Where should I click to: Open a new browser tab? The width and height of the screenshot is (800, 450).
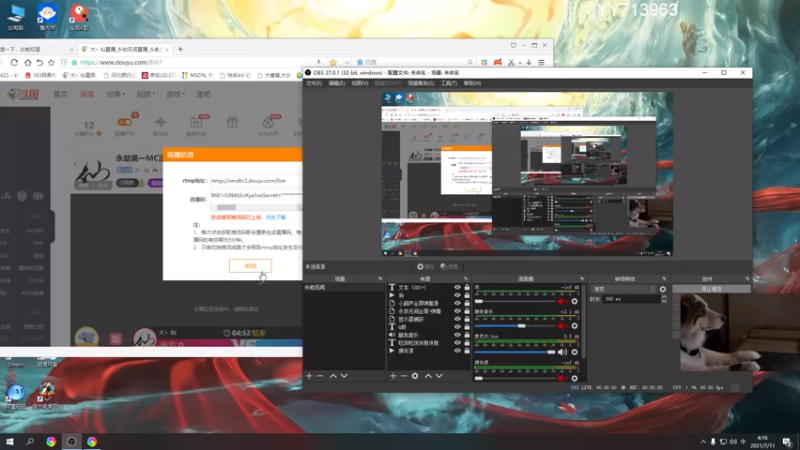click(180, 49)
